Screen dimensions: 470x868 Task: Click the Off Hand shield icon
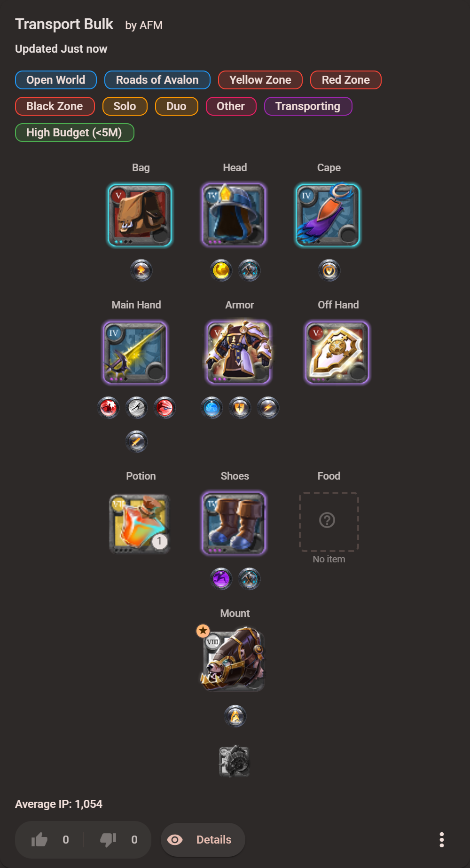coord(337,353)
